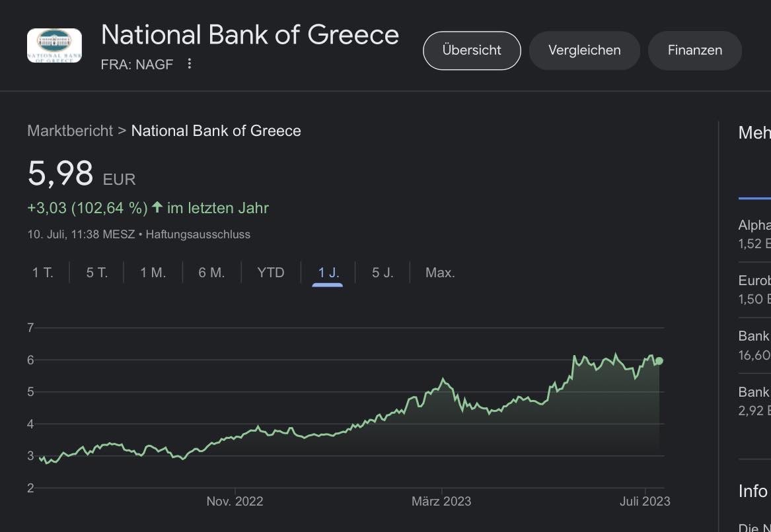771x532 pixels.
Task: Click the Alpha entry in the side list
Action: tap(754, 234)
